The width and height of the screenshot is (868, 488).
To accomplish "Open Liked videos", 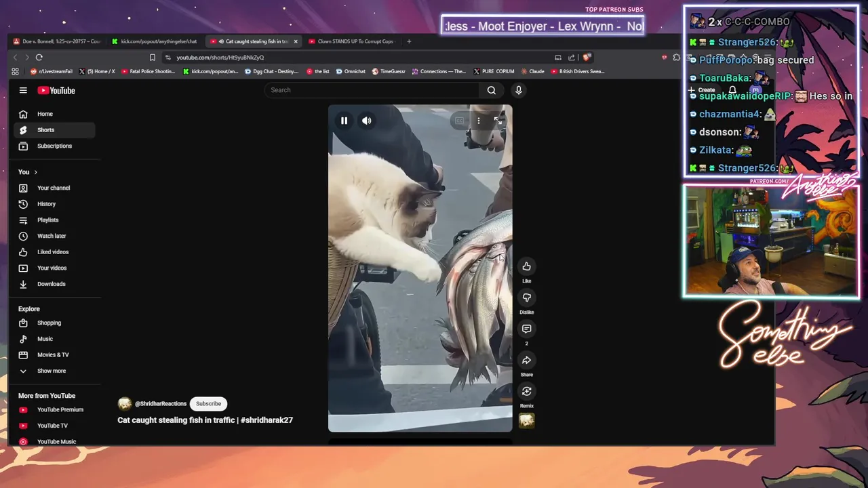I will click(54, 252).
